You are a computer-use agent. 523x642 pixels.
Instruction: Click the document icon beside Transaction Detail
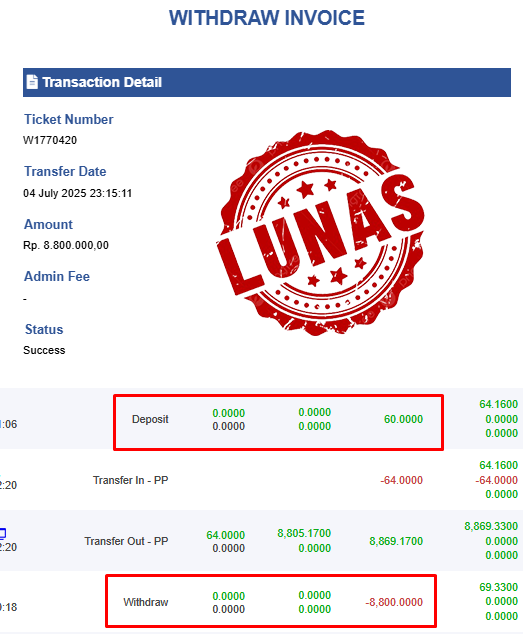[32, 82]
